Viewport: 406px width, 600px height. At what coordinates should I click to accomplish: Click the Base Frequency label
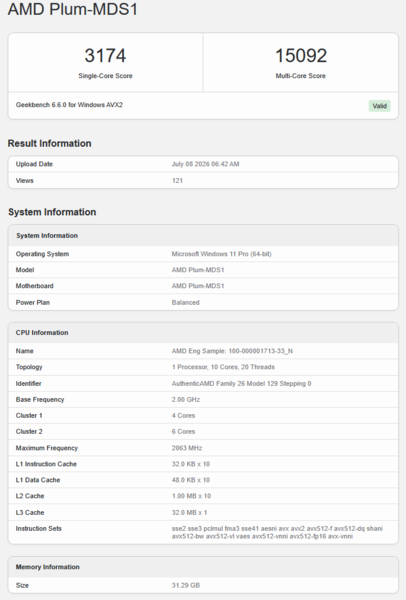pos(40,400)
